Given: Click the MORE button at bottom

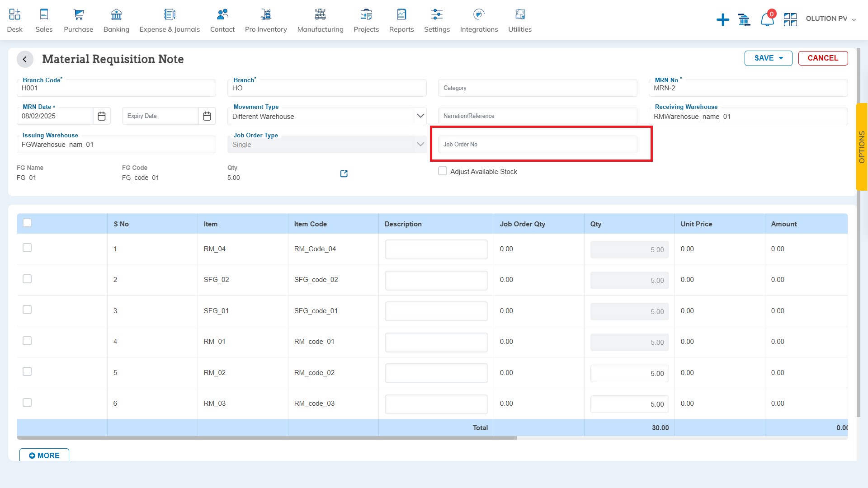Looking at the screenshot, I should click(45, 456).
